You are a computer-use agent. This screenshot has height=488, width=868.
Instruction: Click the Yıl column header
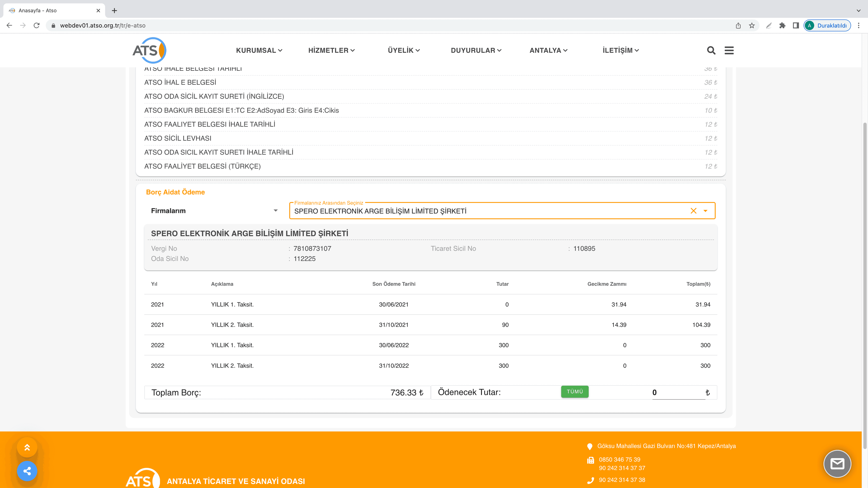click(154, 284)
